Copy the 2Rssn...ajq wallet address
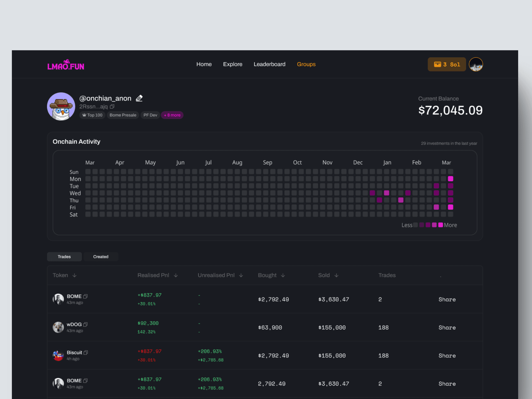532x399 pixels. point(112,106)
